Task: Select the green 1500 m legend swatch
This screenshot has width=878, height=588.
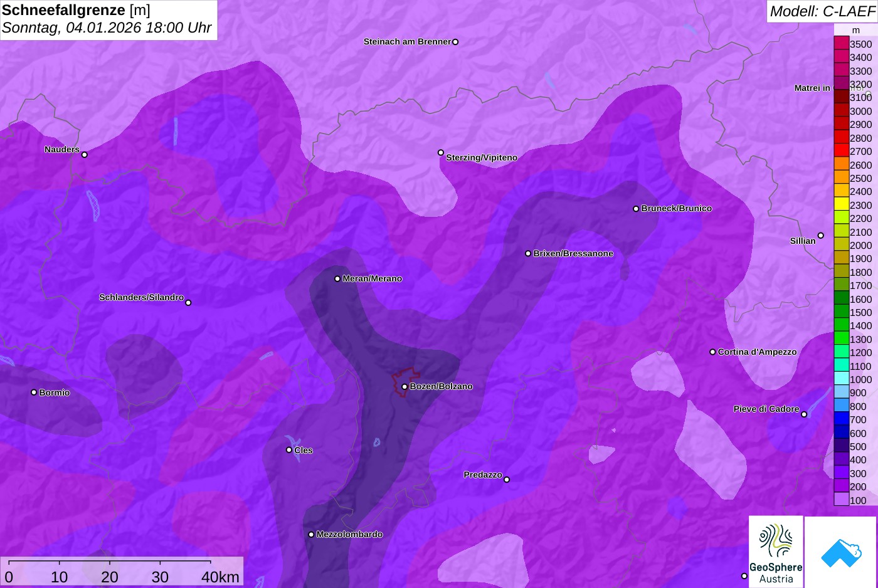Action: (x=842, y=312)
